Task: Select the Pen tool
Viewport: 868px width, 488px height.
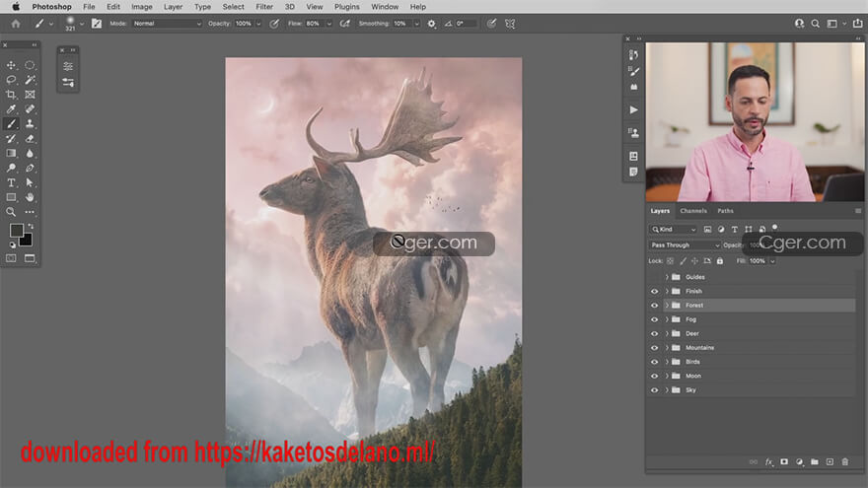Action: pyautogui.click(x=30, y=168)
